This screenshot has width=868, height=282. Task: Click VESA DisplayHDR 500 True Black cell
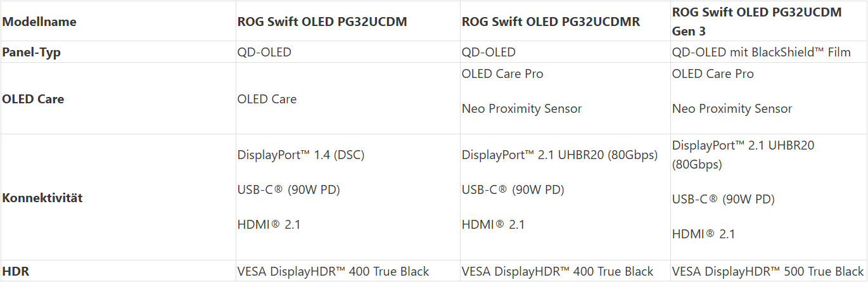point(767,272)
